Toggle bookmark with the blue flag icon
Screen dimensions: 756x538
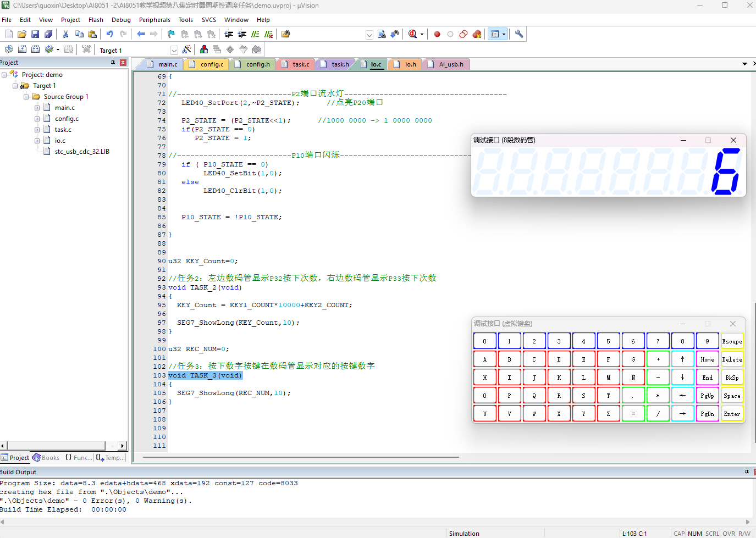tap(171, 34)
